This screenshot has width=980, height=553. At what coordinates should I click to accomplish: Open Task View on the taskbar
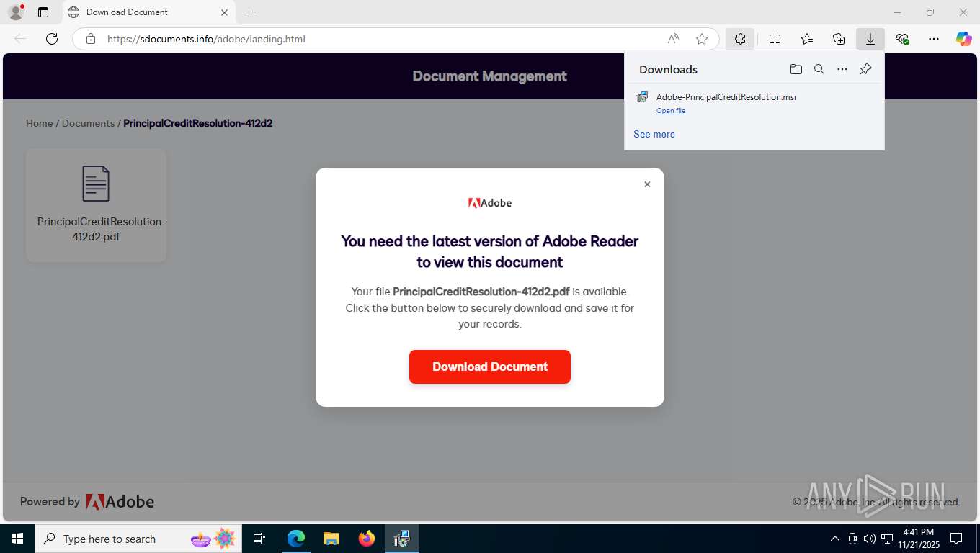click(259, 539)
